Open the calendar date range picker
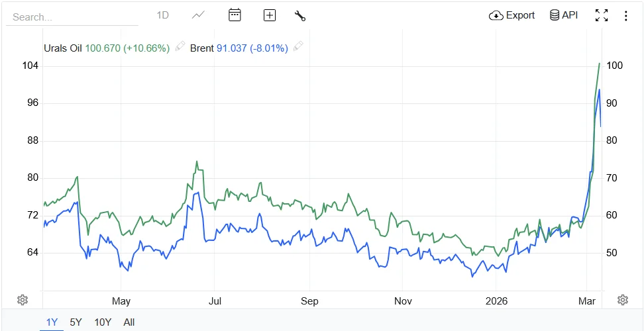Screen dimensions: 644x331 pyautogui.click(x=235, y=15)
